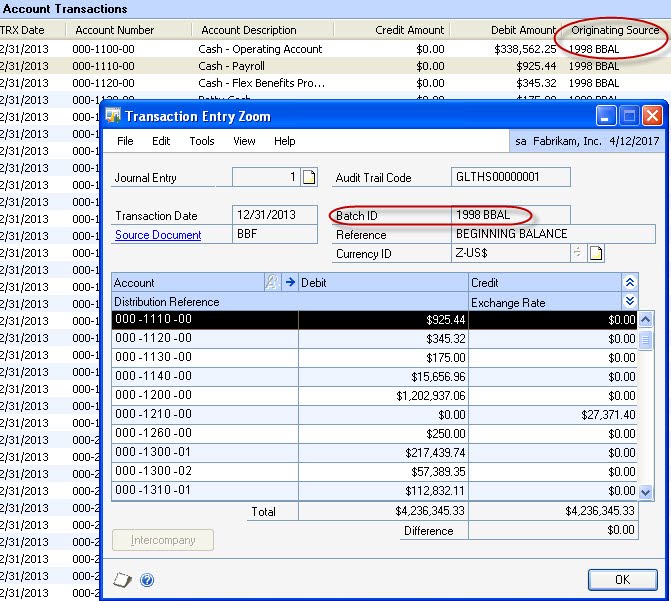Click the scrollbar thumb in the distribution grid

(x=646, y=341)
